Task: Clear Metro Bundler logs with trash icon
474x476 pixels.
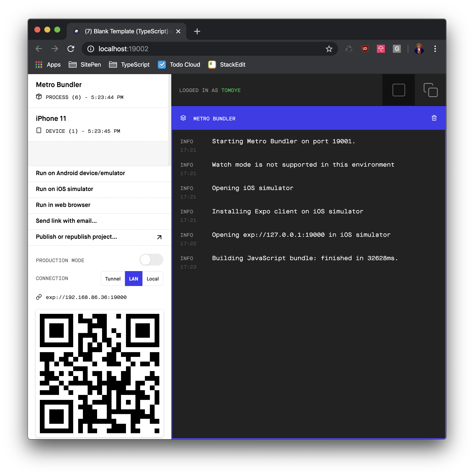Action: (434, 118)
